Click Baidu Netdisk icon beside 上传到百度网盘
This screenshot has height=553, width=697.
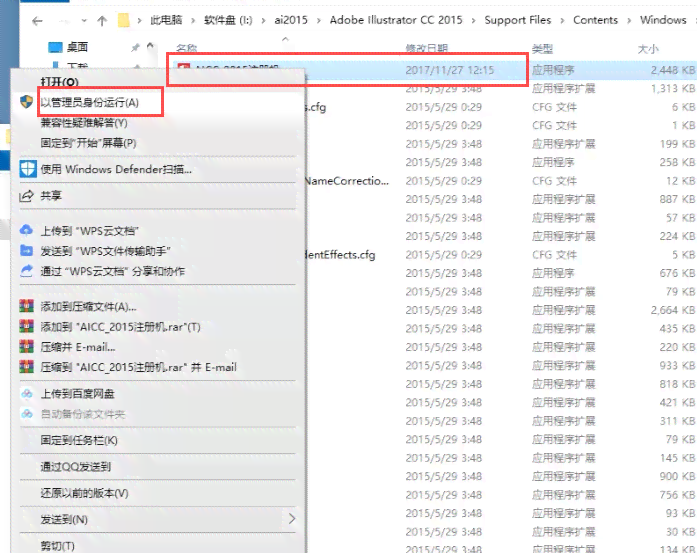[x=27, y=393]
